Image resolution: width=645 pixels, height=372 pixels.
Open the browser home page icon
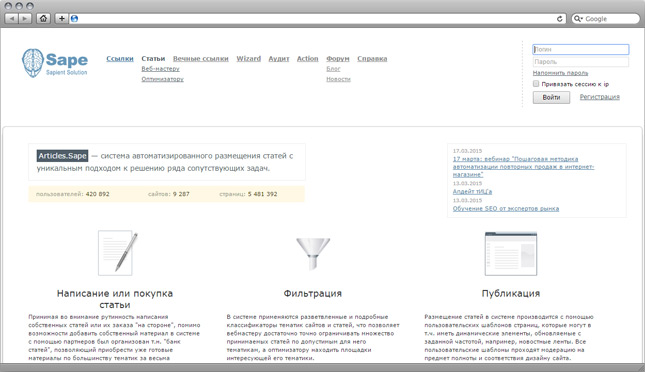click(x=43, y=19)
